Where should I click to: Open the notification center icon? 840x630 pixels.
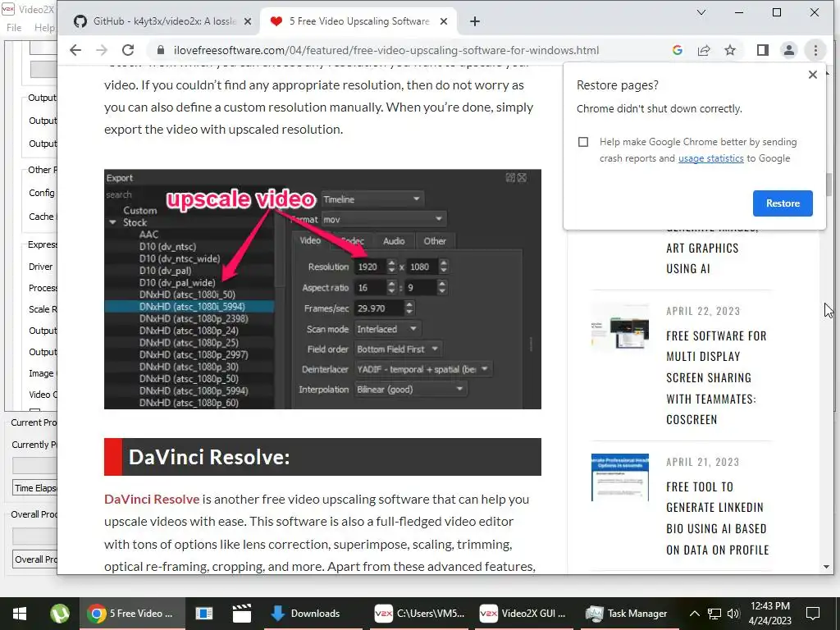(813, 614)
